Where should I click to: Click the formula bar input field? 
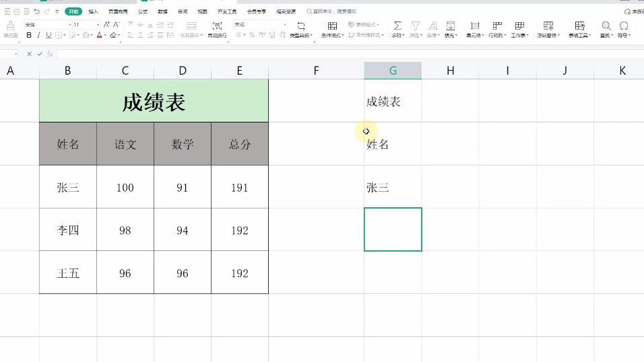pyautogui.click(x=350, y=54)
